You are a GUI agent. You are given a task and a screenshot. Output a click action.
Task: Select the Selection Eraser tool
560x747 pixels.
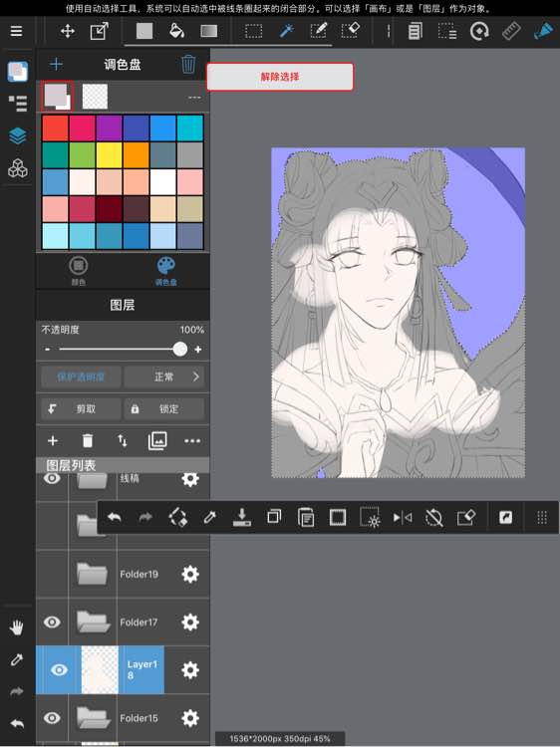[x=351, y=31]
